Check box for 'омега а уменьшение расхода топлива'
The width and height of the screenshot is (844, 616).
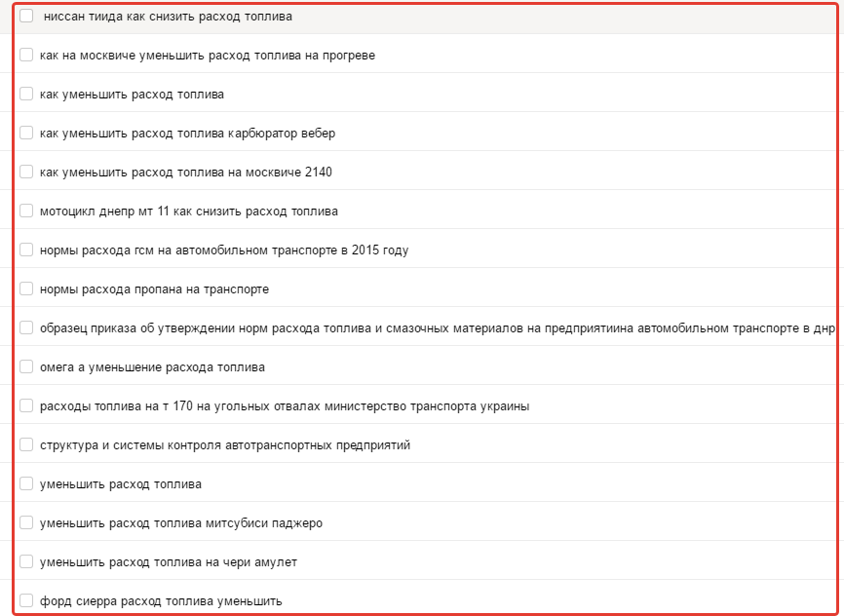26,366
